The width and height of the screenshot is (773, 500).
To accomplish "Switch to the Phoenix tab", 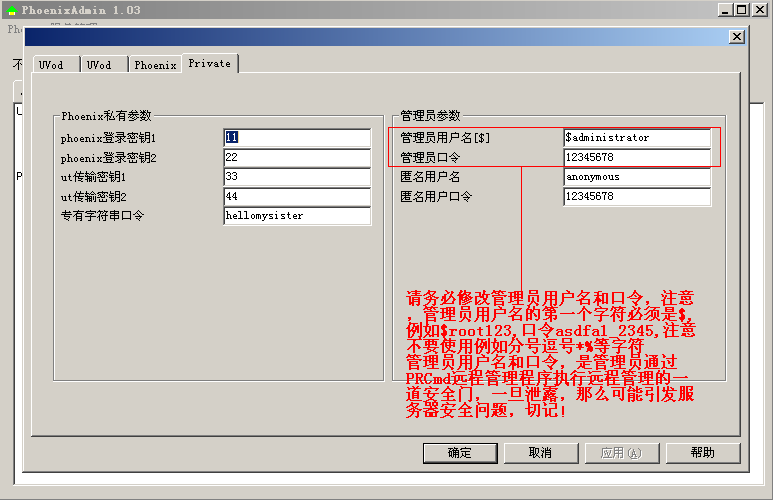I will pos(155,65).
